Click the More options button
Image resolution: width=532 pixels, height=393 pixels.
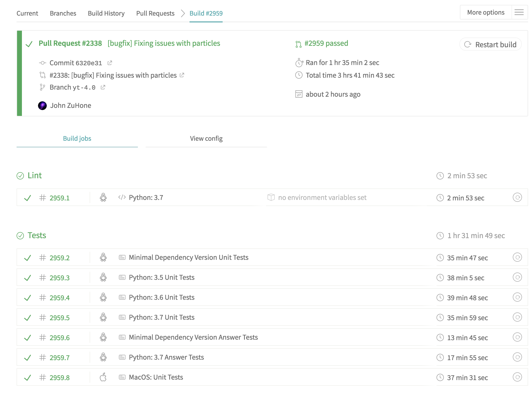point(485,12)
